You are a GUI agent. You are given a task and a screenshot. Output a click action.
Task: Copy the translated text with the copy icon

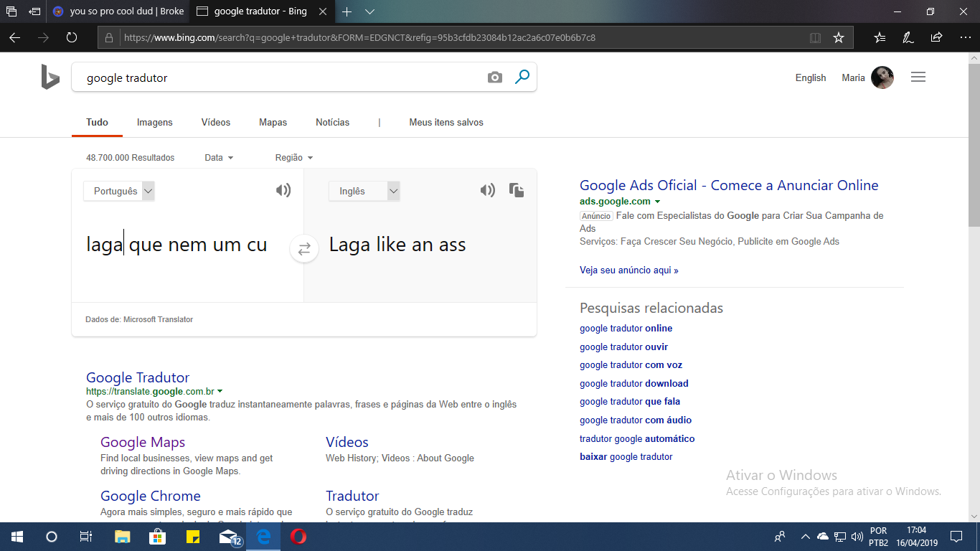tap(517, 190)
